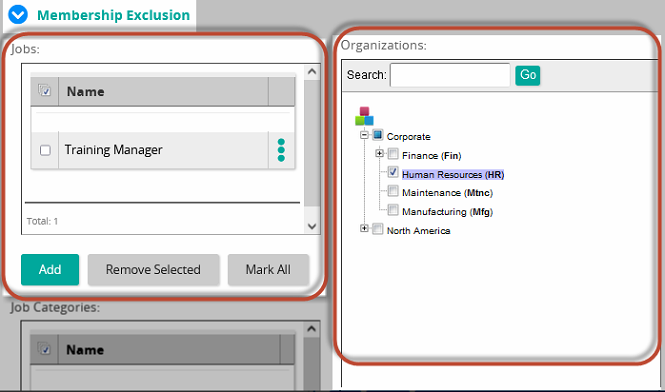The height and width of the screenshot is (392, 665).
Task: Check the Training Manager row checkbox
Action: [45, 150]
